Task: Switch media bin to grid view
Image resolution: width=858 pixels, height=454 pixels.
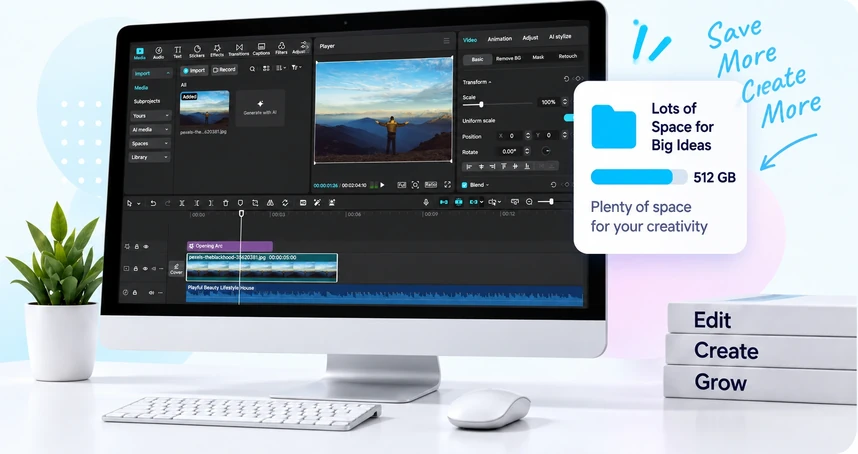Action: tap(266, 68)
